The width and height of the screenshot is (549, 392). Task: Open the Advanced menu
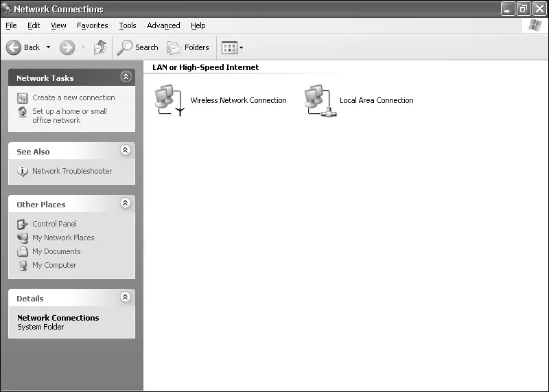click(163, 25)
